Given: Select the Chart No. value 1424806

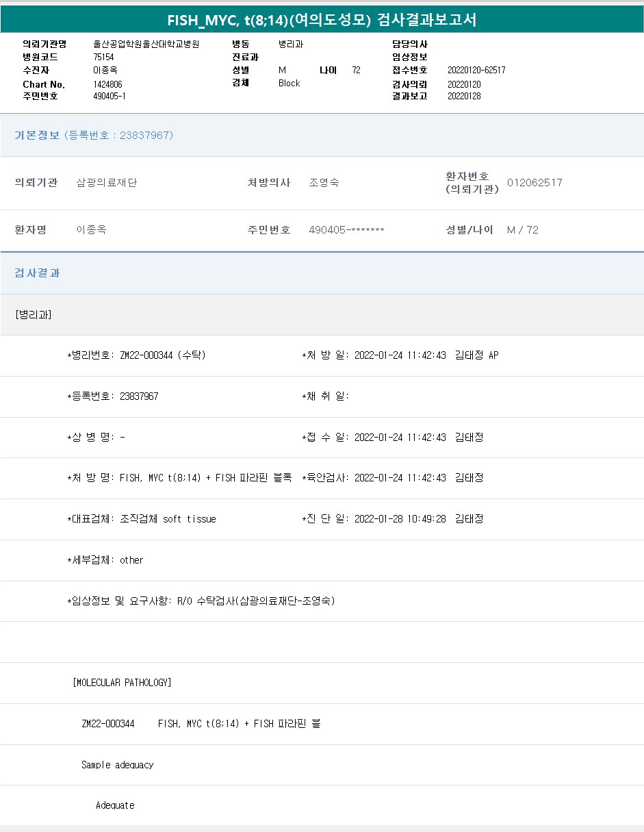Looking at the screenshot, I should 107,84.
